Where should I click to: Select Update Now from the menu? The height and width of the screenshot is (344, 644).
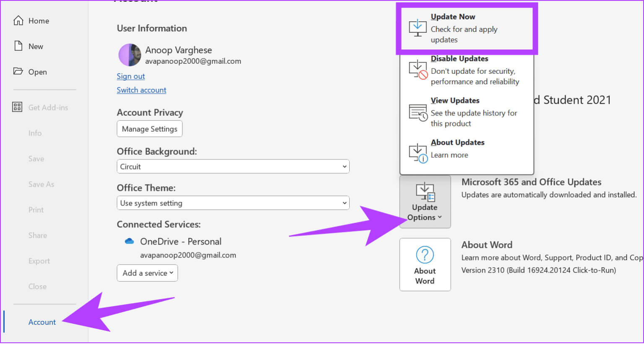tap(467, 28)
